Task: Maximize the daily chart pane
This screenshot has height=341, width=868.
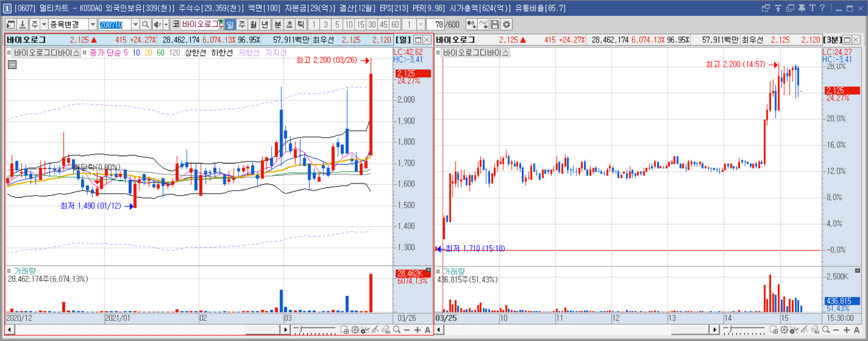Action: click(418, 40)
